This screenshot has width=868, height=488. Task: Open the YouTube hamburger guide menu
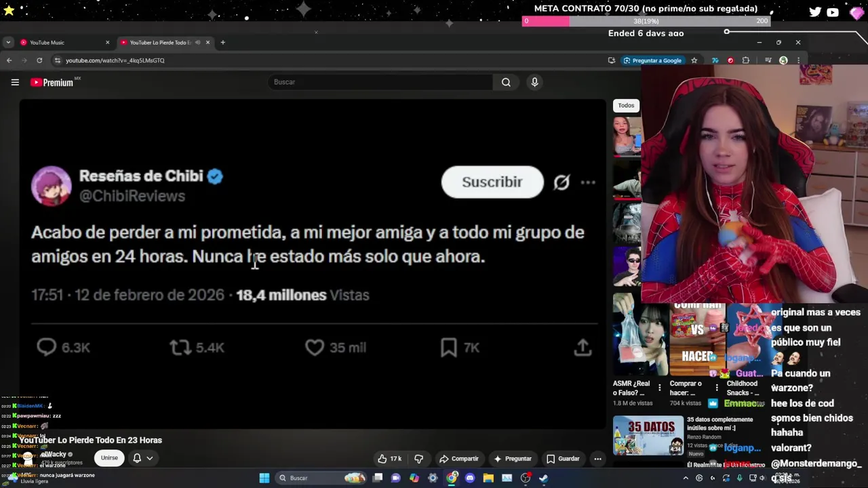[x=15, y=82]
